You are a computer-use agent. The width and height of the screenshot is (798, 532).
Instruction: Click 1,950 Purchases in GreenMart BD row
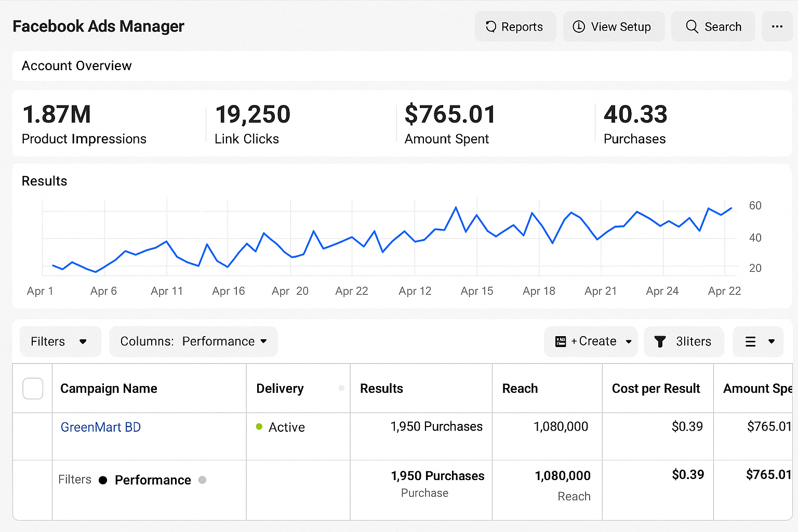click(x=436, y=427)
